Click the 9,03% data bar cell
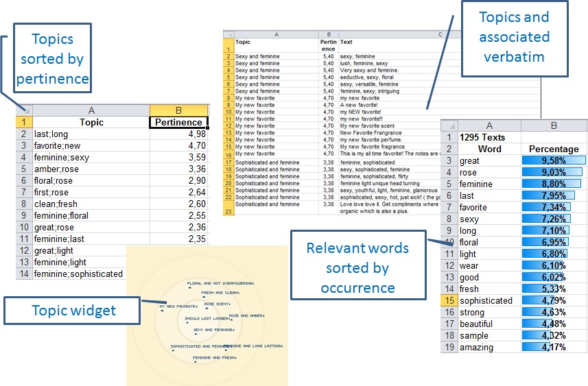The height and width of the screenshot is (386, 588). click(554, 172)
